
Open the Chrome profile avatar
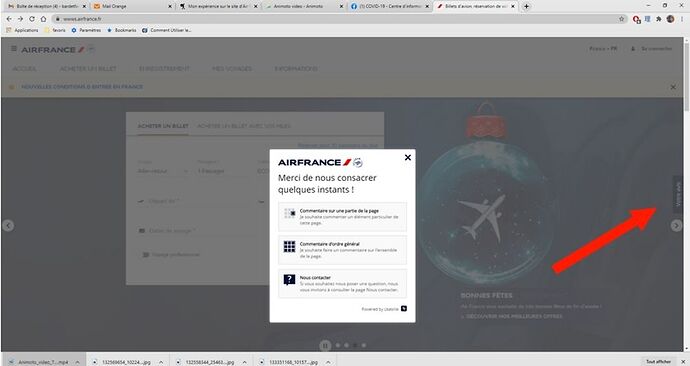click(x=670, y=19)
